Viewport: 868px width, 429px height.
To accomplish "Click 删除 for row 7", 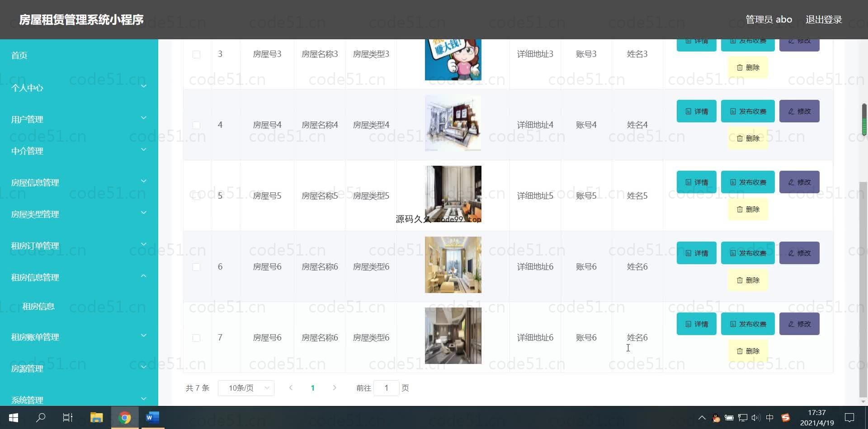I will click(x=748, y=351).
